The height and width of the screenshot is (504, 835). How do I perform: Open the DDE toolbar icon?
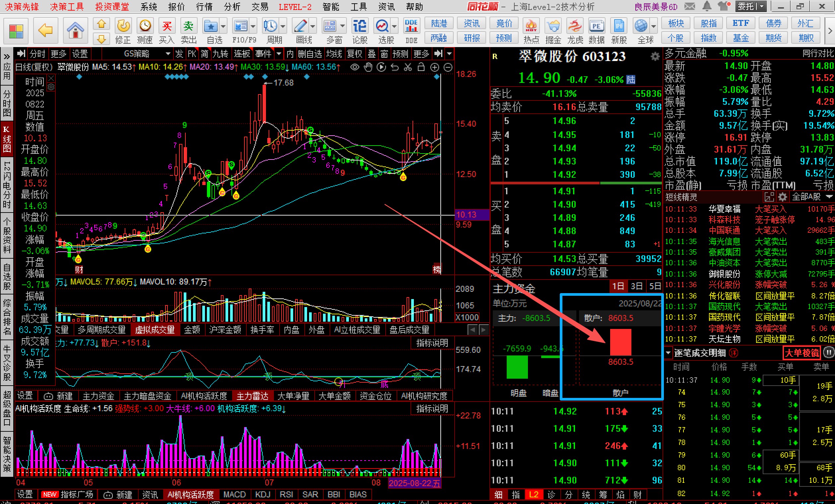coord(411,31)
